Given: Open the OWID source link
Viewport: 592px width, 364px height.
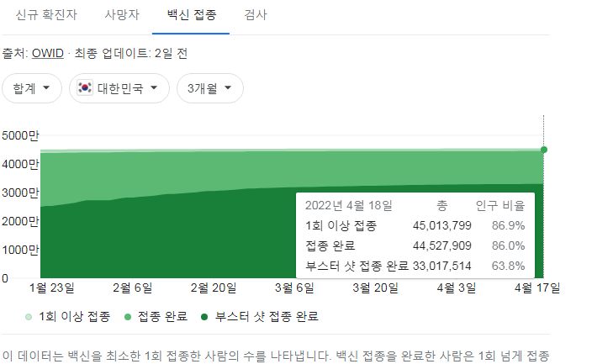Looking at the screenshot, I should click(x=48, y=53).
